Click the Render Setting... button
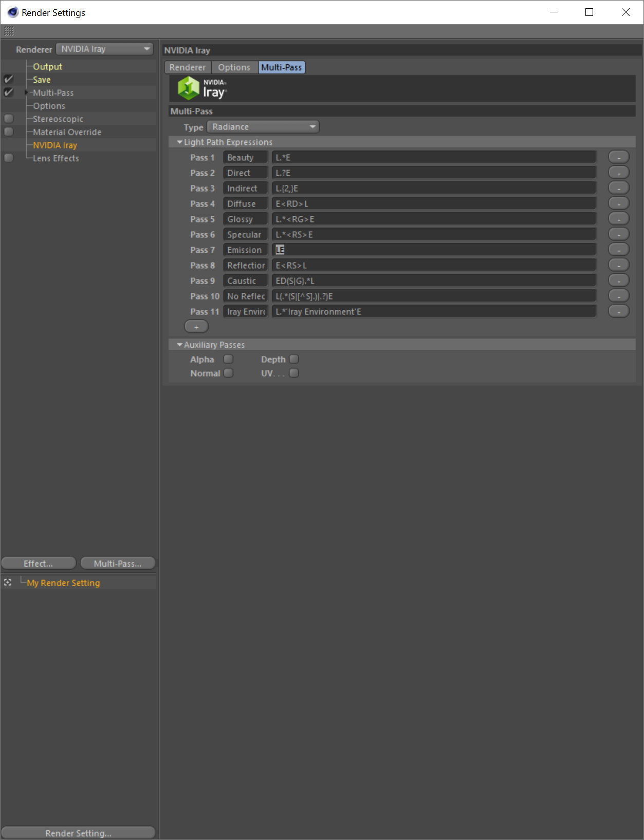Viewport: 644px width, 840px height. tap(78, 833)
